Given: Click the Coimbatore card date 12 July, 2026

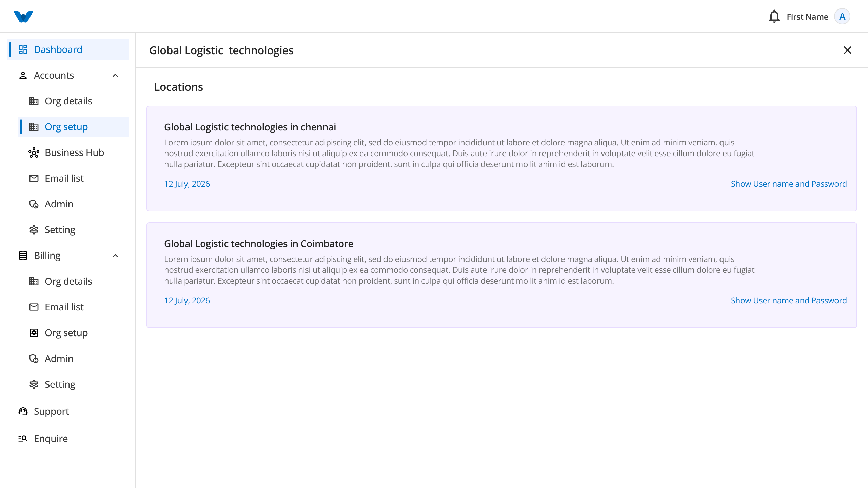Looking at the screenshot, I should coord(187,300).
